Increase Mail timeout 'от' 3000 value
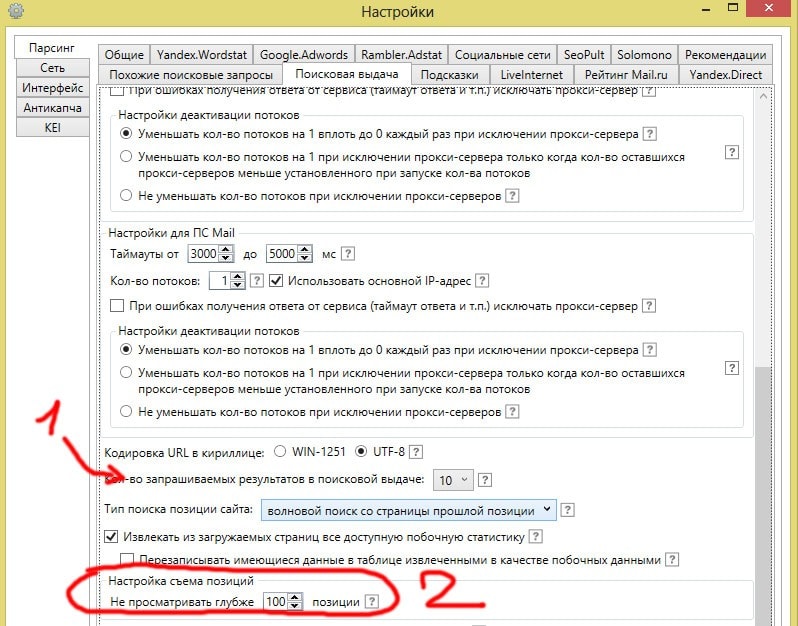Image resolution: width=798 pixels, height=626 pixels. coord(226,249)
